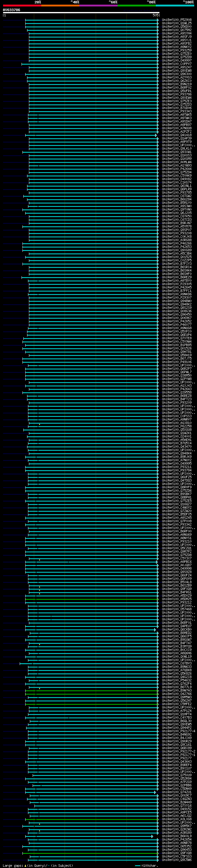
Task: Click the UniRef100_Q43643 label
Action: coord(176,761)
